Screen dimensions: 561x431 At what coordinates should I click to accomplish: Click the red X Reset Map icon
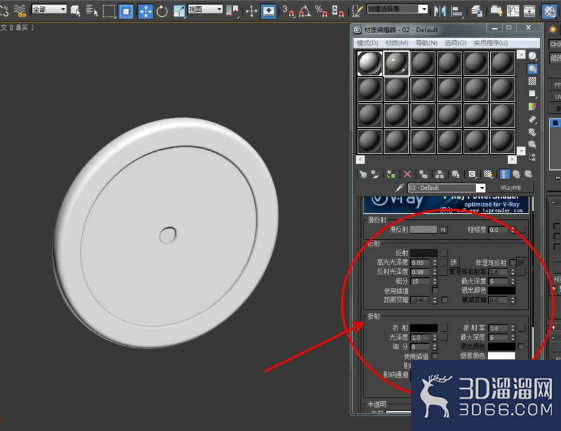coord(407,174)
